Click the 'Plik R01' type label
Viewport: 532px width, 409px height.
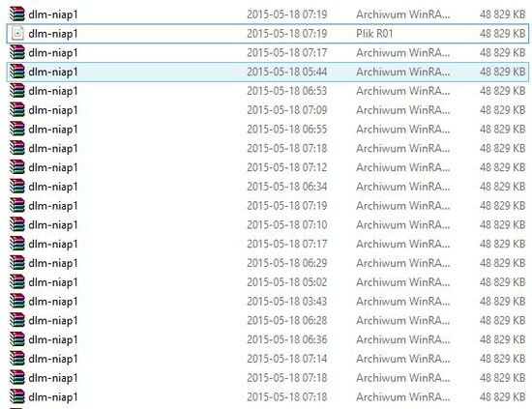click(374, 34)
